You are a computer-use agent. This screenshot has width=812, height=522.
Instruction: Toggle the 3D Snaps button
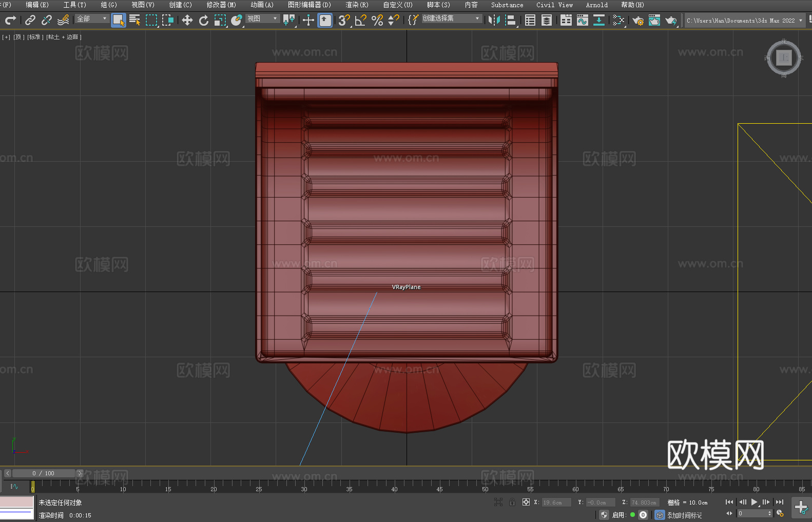[344, 20]
